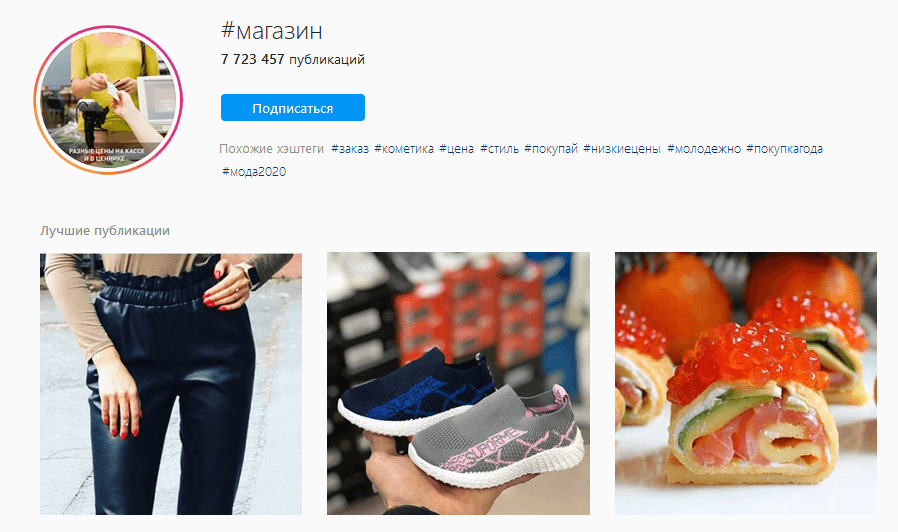This screenshot has height=532, width=898.
Task: Open the leather pants post thumbnail
Action: pyautogui.click(x=171, y=384)
